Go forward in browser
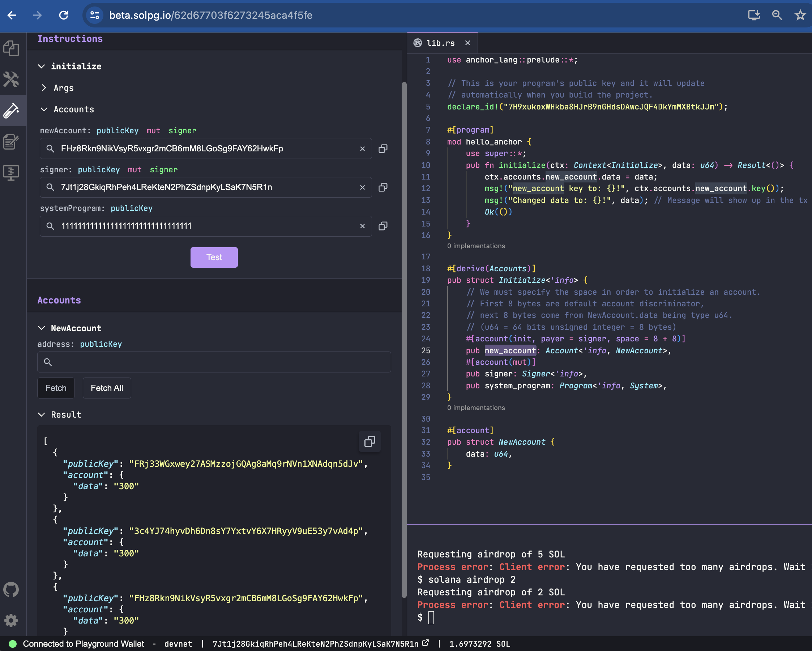Viewport: 812px width, 651px height. (x=38, y=15)
